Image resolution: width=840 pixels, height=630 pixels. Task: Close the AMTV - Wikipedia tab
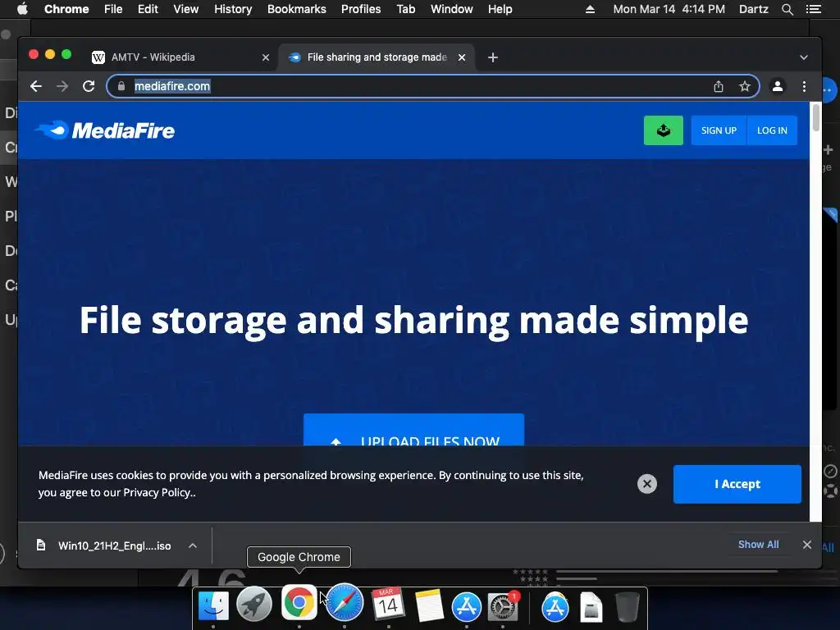point(266,57)
